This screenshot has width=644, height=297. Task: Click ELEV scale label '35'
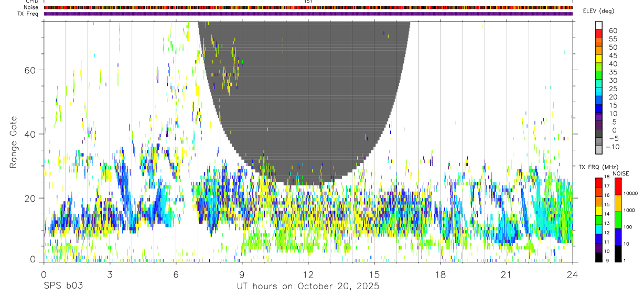613,72
